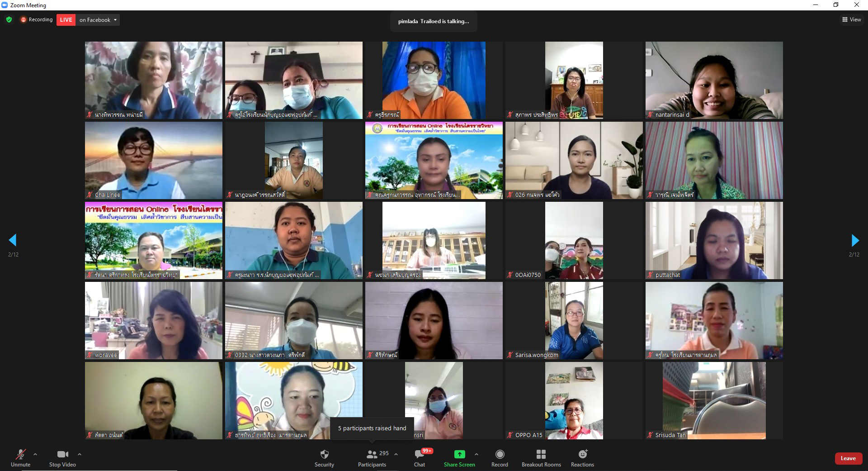
Task: Minimize the Zoom Meeting window
Action: pyautogui.click(x=816, y=5)
